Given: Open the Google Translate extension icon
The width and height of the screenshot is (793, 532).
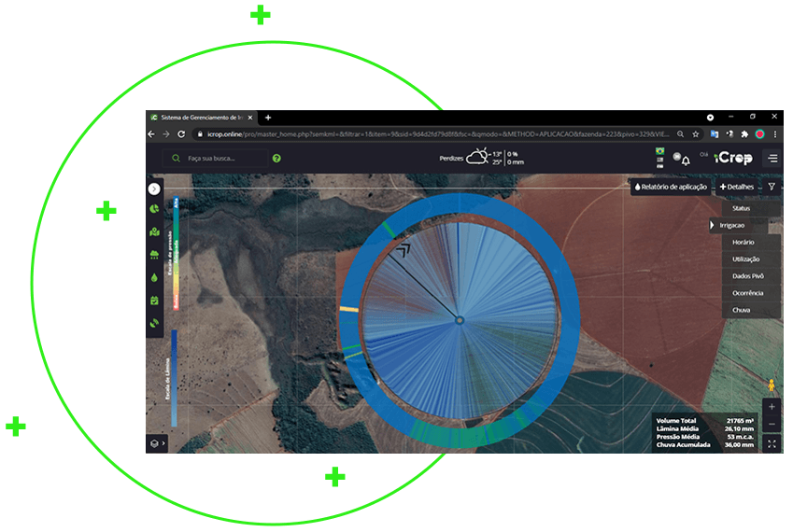Looking at the screenshot, I should coord(715,134).
